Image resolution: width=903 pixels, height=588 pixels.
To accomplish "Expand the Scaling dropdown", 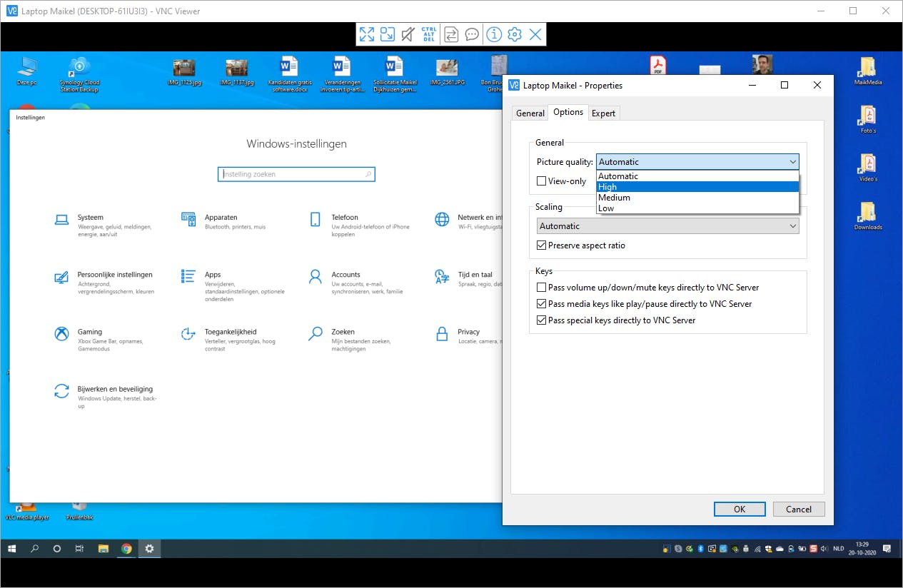I will click(x=792, y=226).
